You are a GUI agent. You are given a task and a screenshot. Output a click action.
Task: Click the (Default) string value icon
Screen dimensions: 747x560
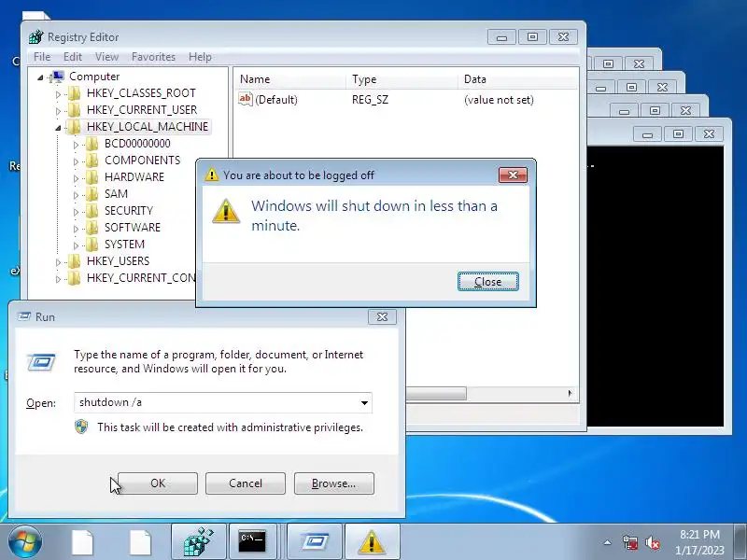(x=246, y=99)
